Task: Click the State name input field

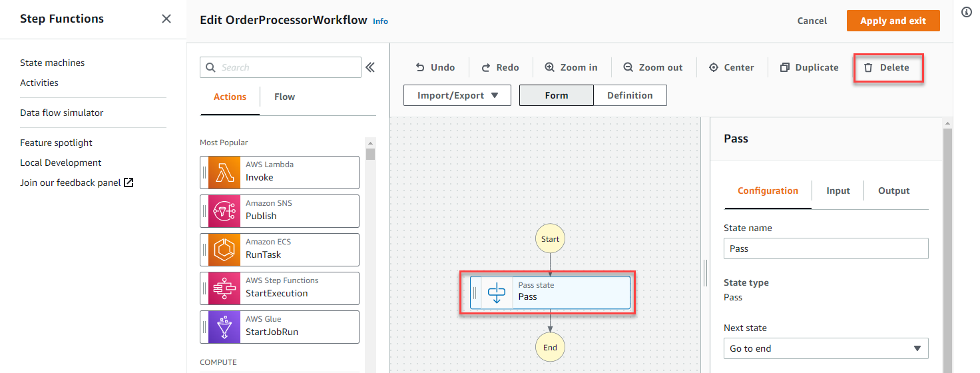Action: click(826, 248)
